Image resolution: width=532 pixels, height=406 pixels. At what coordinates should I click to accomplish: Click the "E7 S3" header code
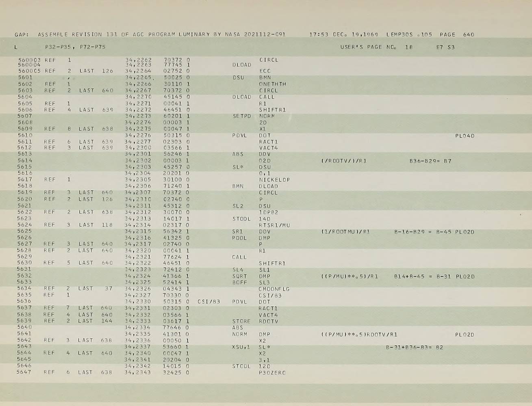point(445,47)
